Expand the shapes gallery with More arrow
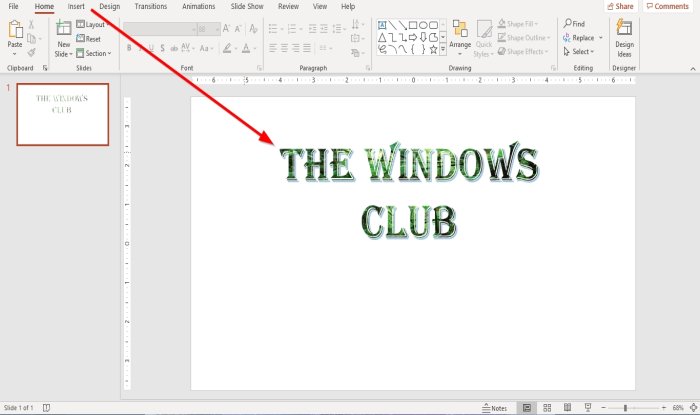 [x=443, y=50]
